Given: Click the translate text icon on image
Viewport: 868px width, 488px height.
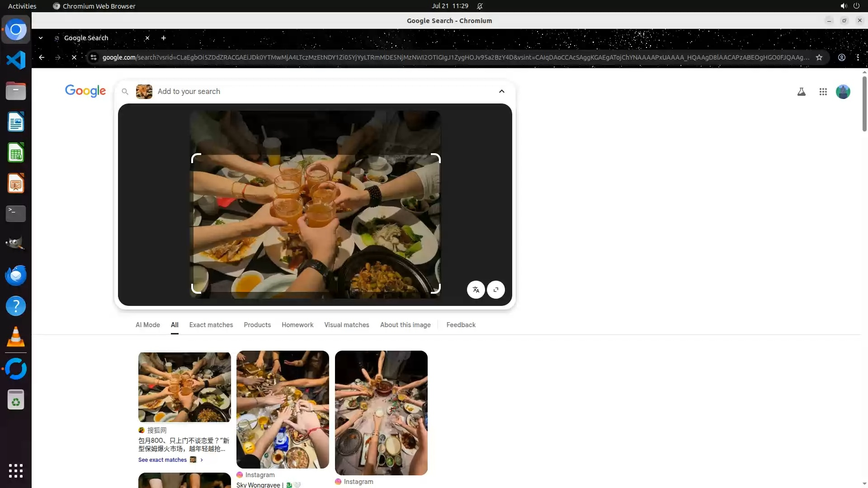Looking at the screenshot, I should coord(476,290).
